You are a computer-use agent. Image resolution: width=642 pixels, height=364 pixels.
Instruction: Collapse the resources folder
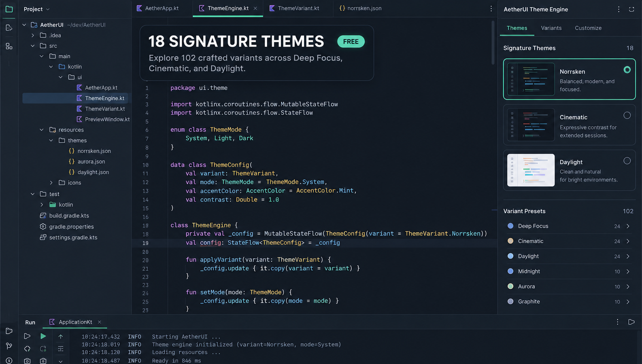42,130
